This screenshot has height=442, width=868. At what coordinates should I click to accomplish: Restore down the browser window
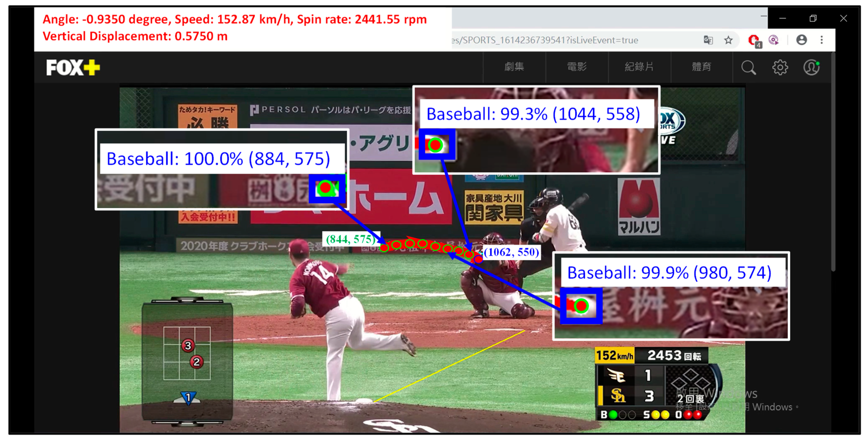click(x=813, y=18)
